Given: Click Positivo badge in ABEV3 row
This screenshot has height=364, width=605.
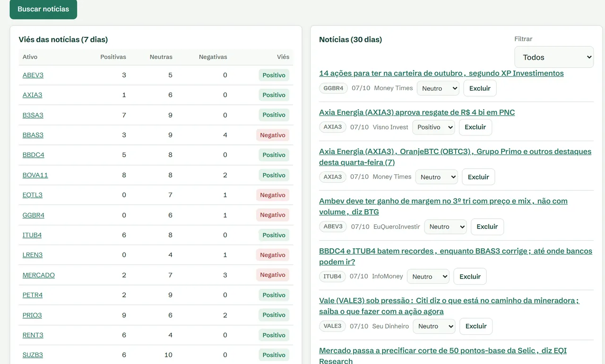Looking at the screenshot, I should tap(274, 75).
